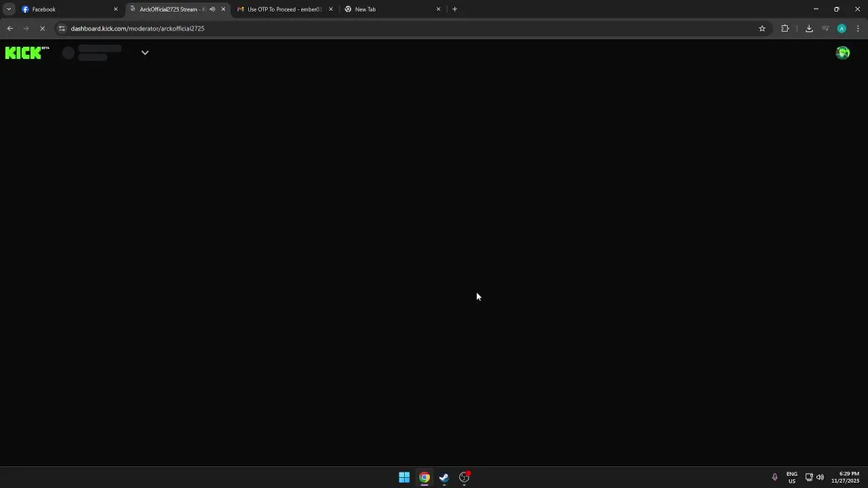This screenshot has width=868, height=488.
Task: Switch to the New Tab browser tab
Action: click(x=392, y=9)
